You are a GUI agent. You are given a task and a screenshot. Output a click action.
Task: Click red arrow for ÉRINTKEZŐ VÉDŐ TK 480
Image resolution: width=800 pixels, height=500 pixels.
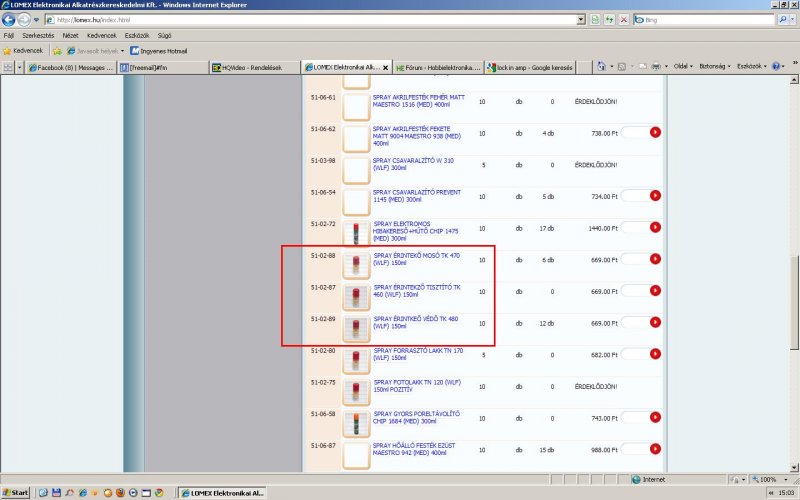[x=655, y=322]
